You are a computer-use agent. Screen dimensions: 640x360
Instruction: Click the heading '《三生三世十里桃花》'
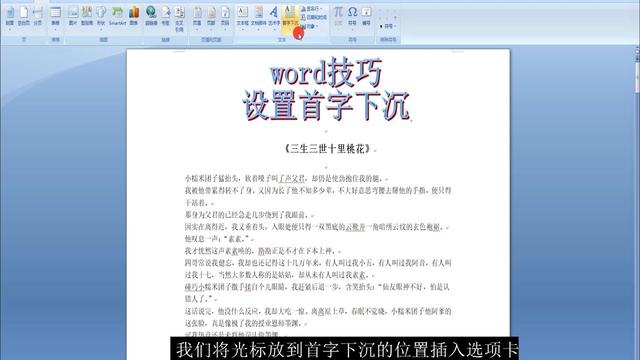[328, 149]
